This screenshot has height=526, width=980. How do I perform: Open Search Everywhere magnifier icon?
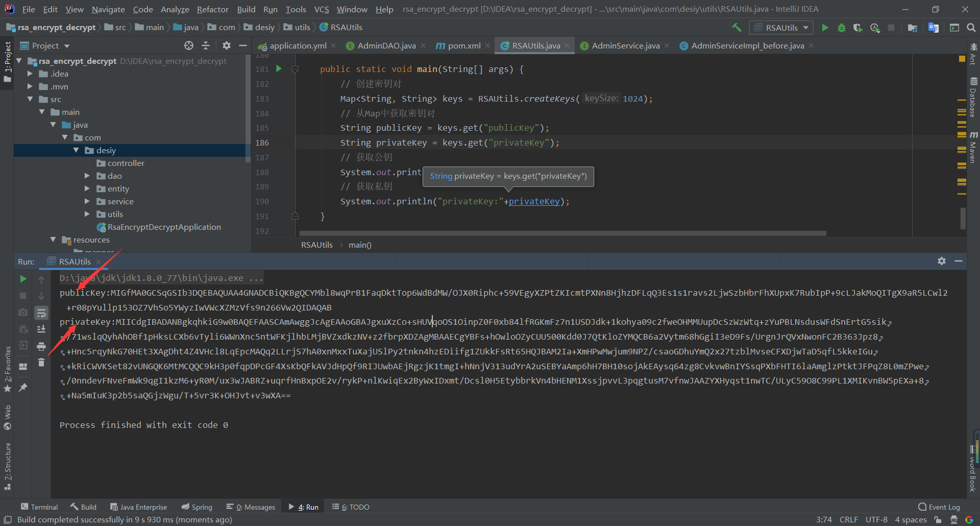click(x=971, y=28)
